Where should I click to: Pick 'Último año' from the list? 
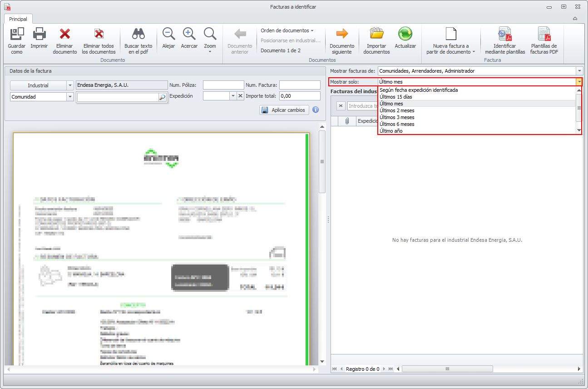point(477,131)
